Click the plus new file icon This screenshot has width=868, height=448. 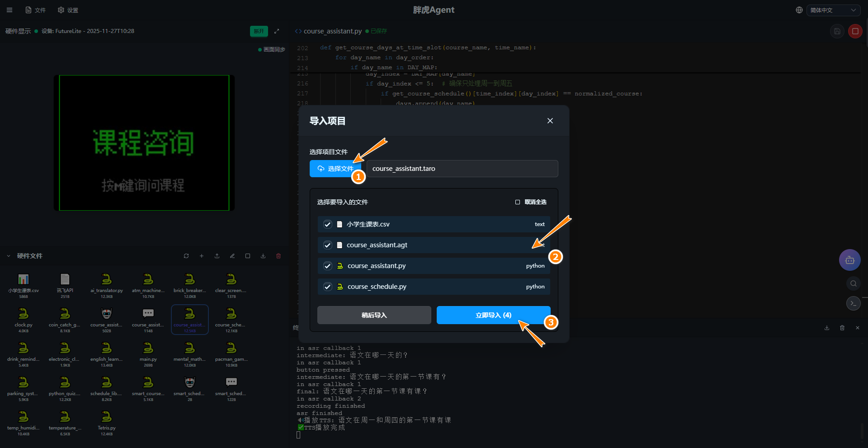(x=202, y=256)
